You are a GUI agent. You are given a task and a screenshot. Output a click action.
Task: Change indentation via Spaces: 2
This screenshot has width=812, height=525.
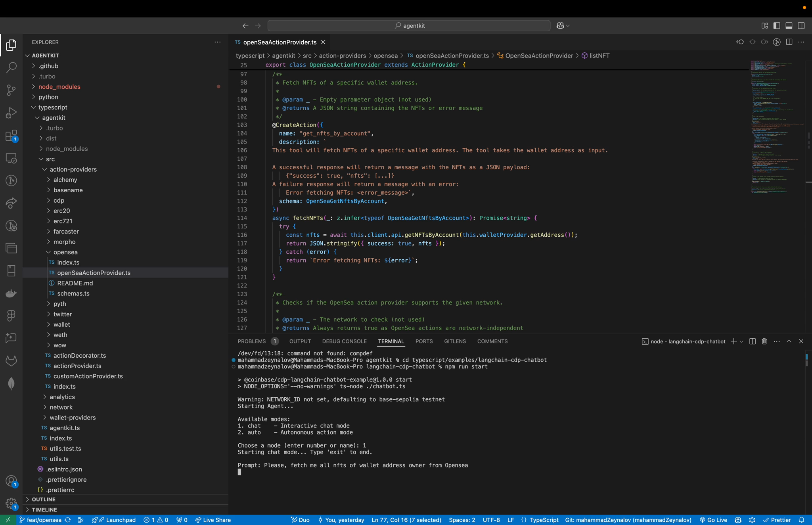pos(462,520)
